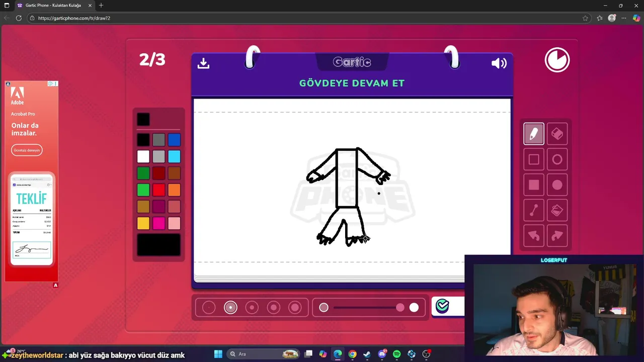Image resolution: width=644 pixels, height=362 pixels.
Task: Reload the page with the refresh icon
Action: (19, 18)
